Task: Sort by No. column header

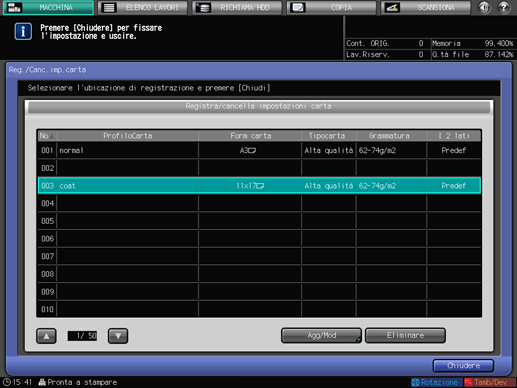Action: tap(47, 136)
